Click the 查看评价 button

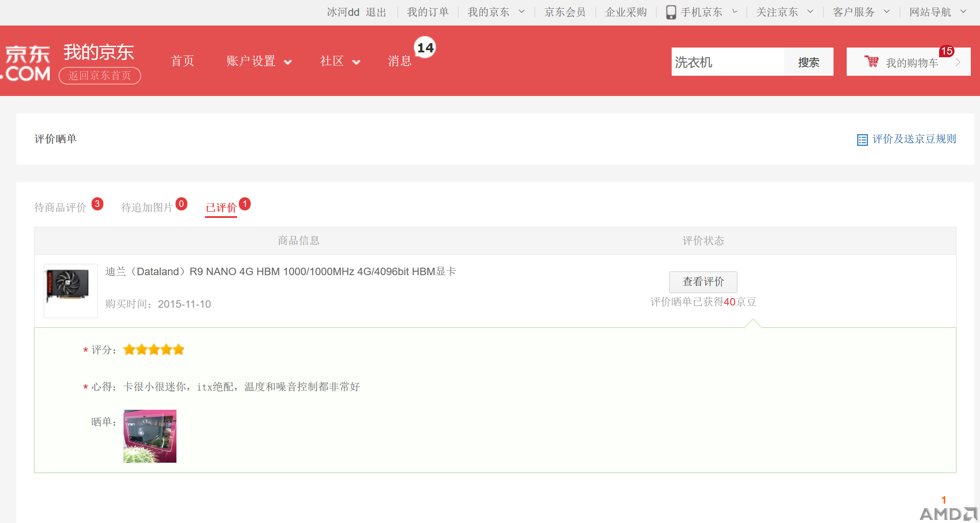pos(703,282)
